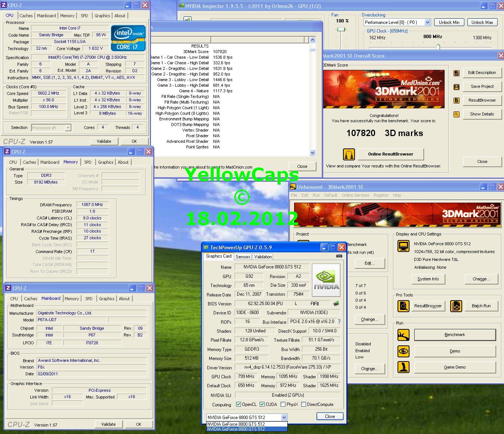This screenshot has width=504, height=434.
Task: Click Close button in GPU-Z window
Action: [330, 416]
